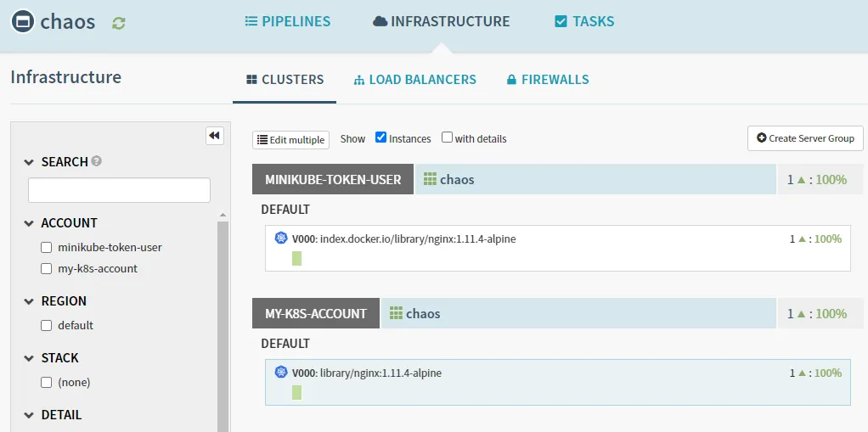Click the help icon beside SEARCH
This screenshot has width=868, height=432.
pos(97,161)
